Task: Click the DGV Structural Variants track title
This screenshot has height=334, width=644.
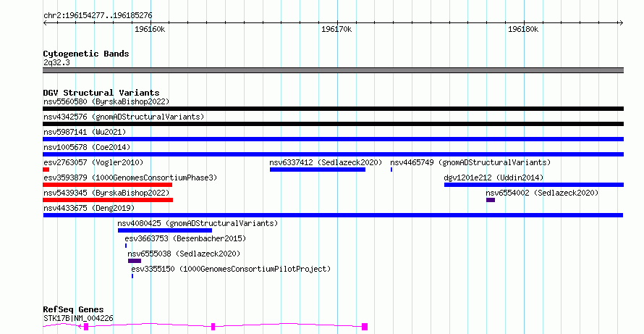Action: pos(101,93)
